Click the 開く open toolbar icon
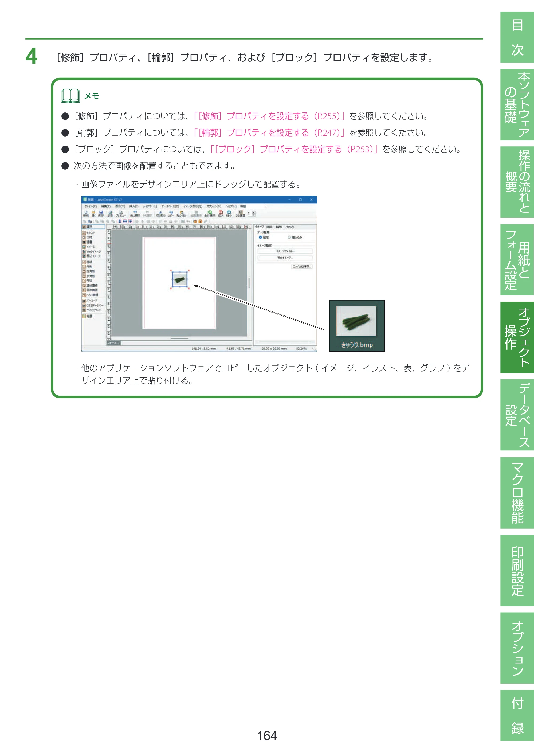The height and width of the screenshot is (756, 534). [x=93, y=214]
